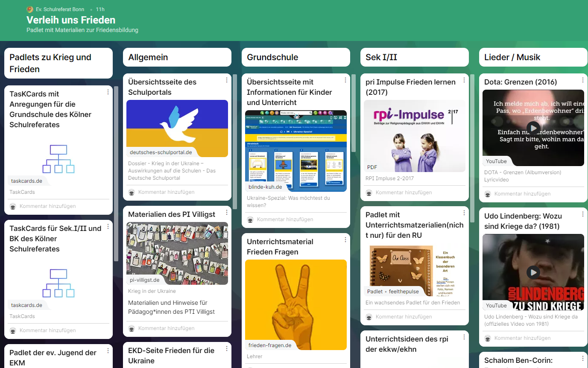Add comment on Übersichtsseite des Schulportals card
This screenshot has width=588, height=368.
[166, 192]
